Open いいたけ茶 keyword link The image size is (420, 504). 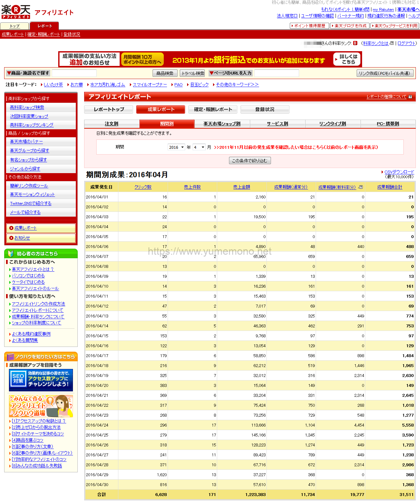pyautogui.click(x=53, y=84)
